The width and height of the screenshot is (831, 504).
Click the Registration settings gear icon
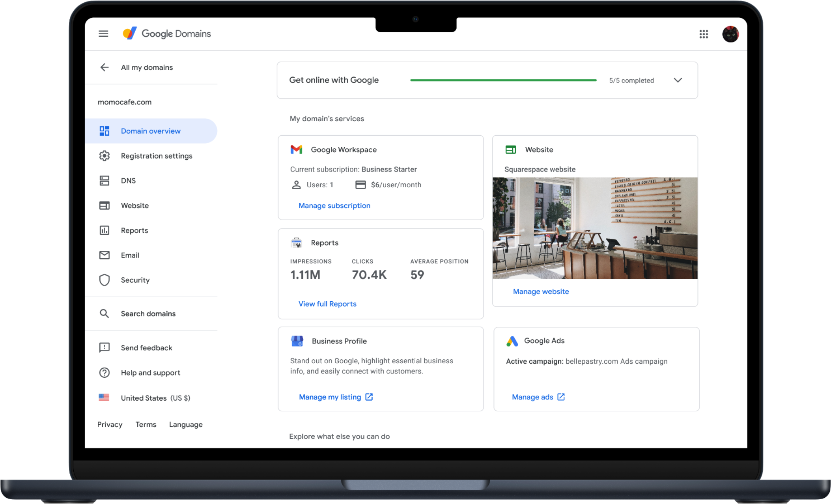(x=104, y=156)
